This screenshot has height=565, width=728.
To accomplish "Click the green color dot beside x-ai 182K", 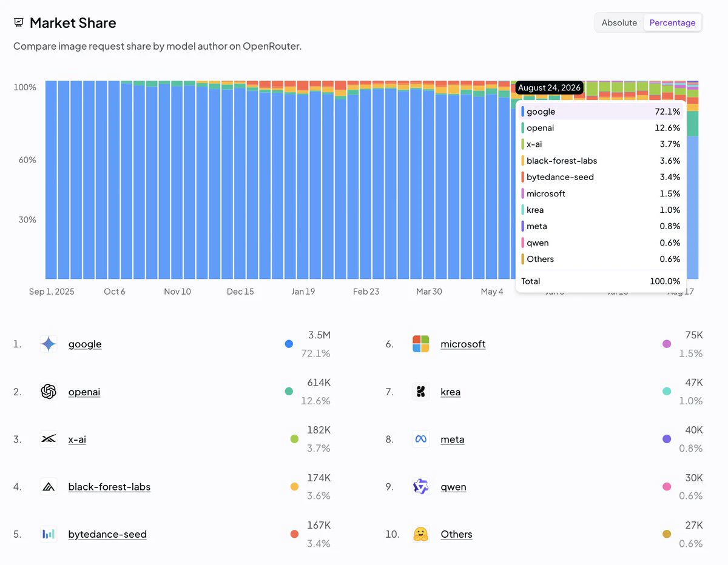I will coord(294,439).
